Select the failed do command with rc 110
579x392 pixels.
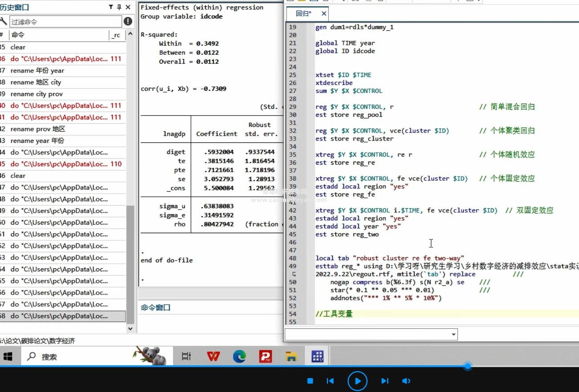pos(63,164)
